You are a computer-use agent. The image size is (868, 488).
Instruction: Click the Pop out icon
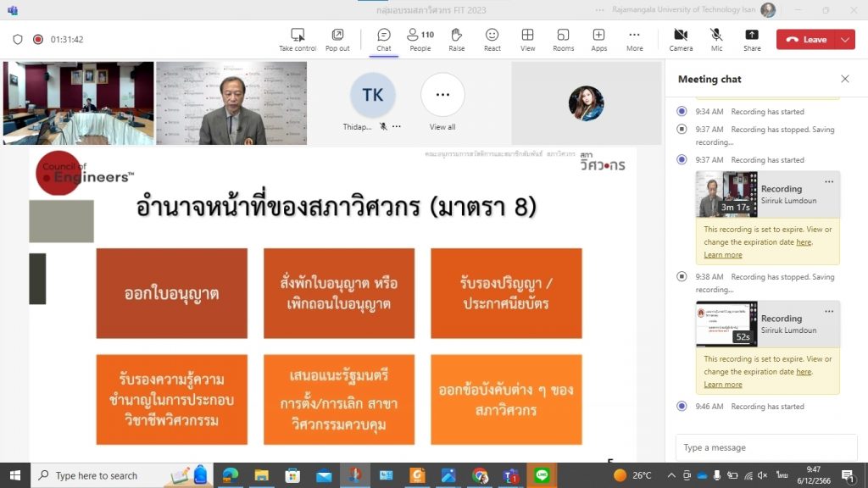[x=337, y=39]
